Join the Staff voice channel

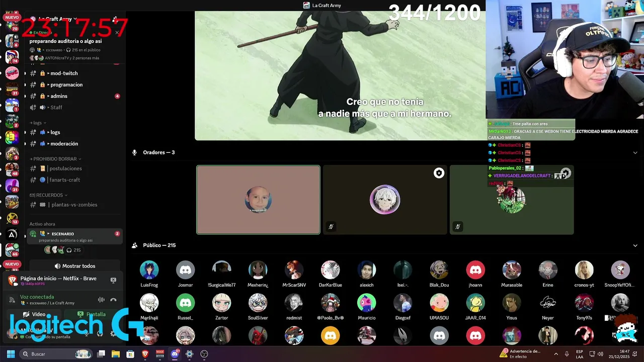pos(74,108)
